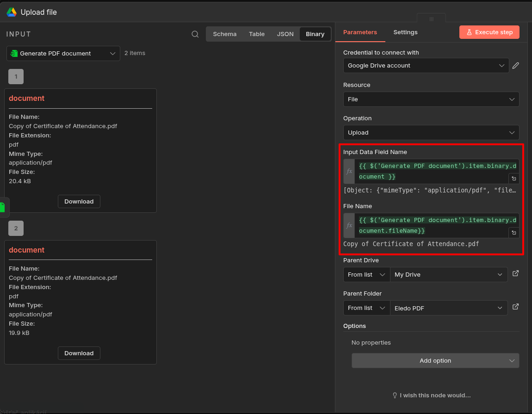The height and width of the screenshot is (414, 532).
Task: Open Input Data Field Name expression editor icon
Action: pyautogui.click(x=513, y=178)
